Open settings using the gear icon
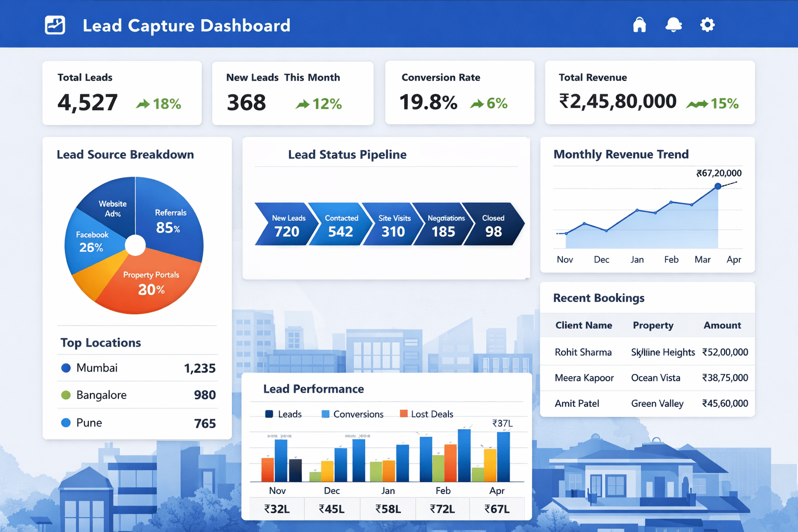The image size is (798, 532). point(707,24)
